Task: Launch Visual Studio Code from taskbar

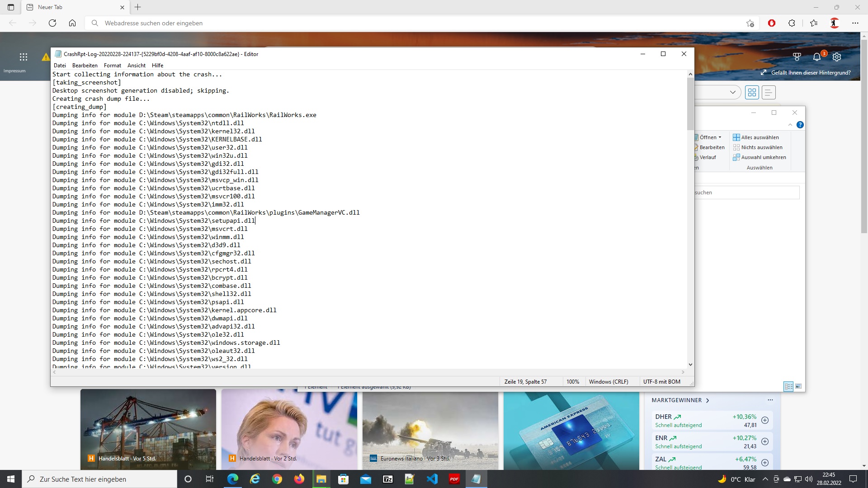Action: 432,479
